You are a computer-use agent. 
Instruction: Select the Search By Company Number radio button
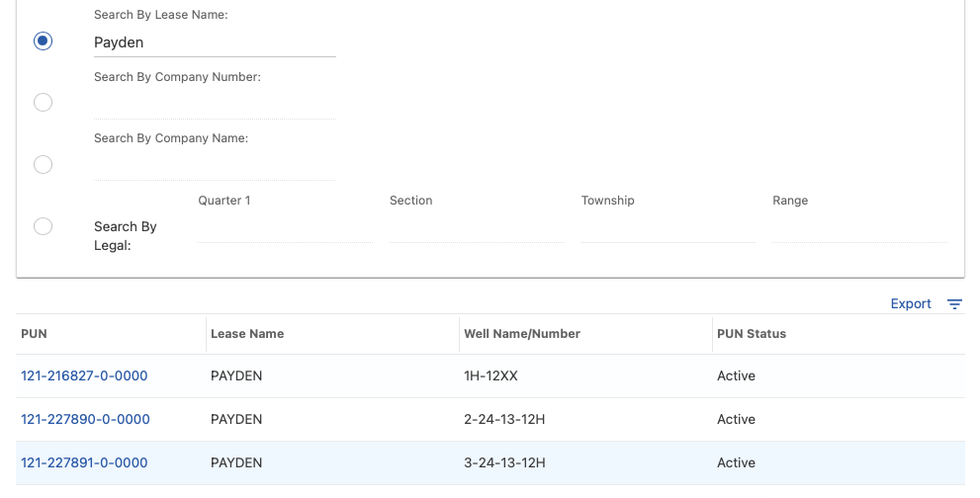click(43, 103)
